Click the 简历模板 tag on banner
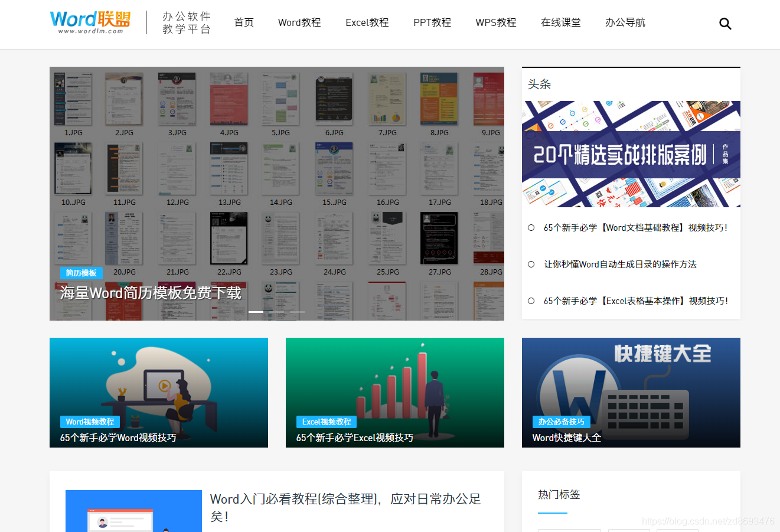The image size is (780, 532). [x=81, y=273]
